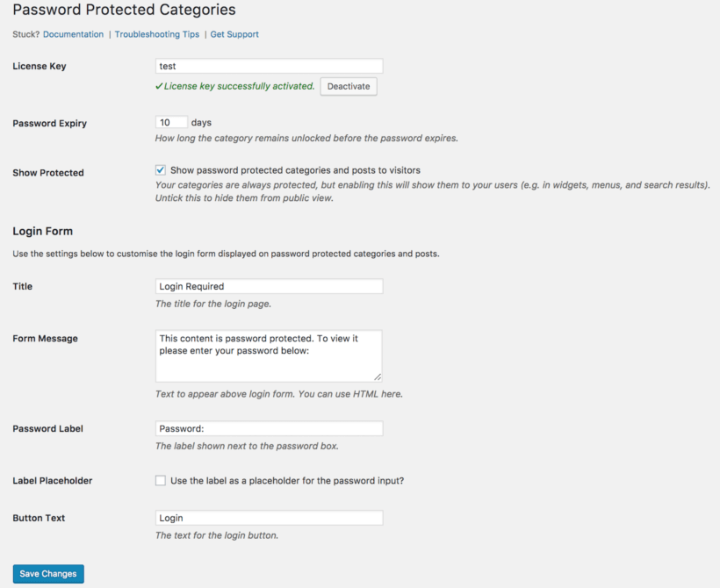Select the Password Label input box

click(269, 428)
